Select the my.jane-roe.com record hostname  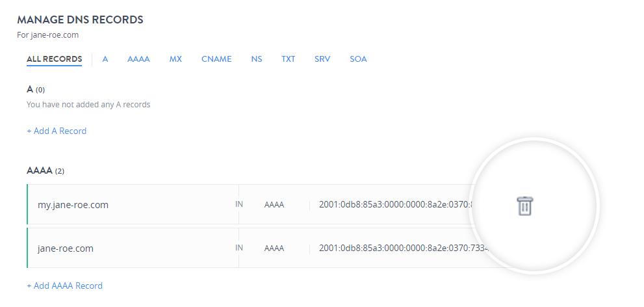click(x=73, y=205)
